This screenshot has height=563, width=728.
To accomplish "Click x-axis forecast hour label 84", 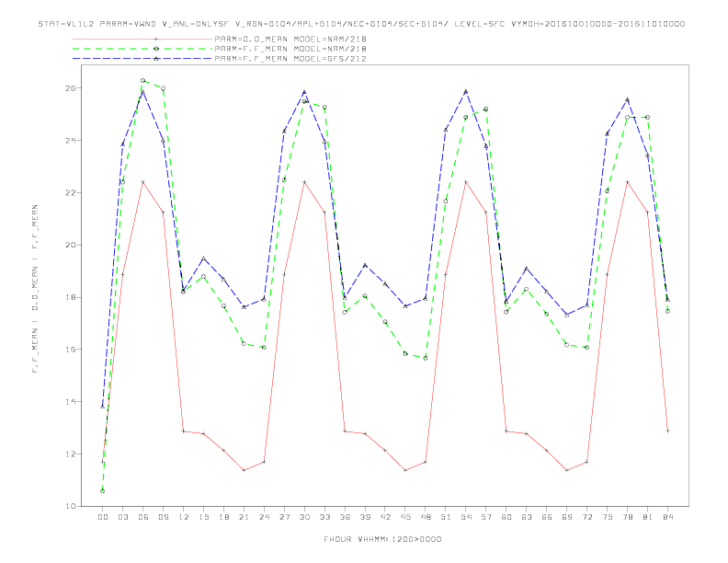I will [667, 517].
